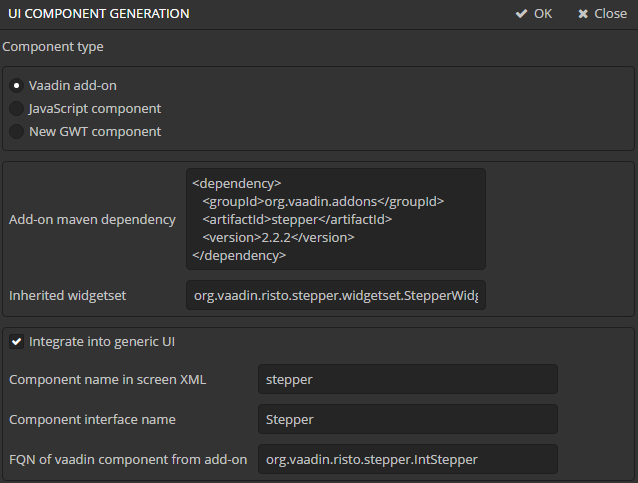Click the artifactId stepper line in textarea

coord(296,219)
